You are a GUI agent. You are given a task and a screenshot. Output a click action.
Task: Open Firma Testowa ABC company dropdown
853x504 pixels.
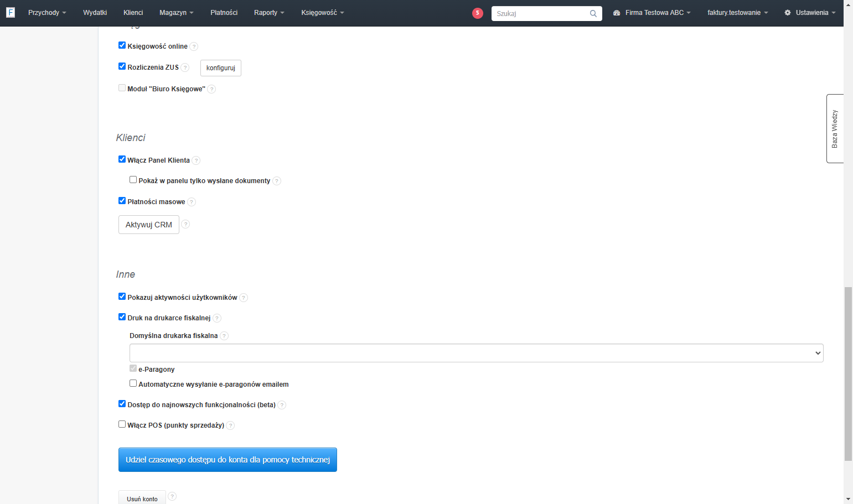tap(652, 13)
